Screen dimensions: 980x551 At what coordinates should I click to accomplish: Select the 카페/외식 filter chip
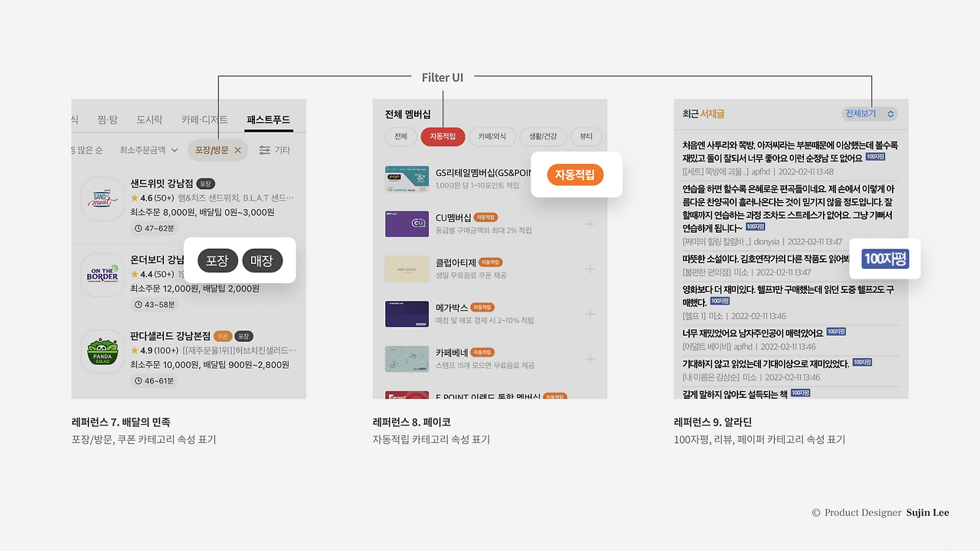point(492,137)
